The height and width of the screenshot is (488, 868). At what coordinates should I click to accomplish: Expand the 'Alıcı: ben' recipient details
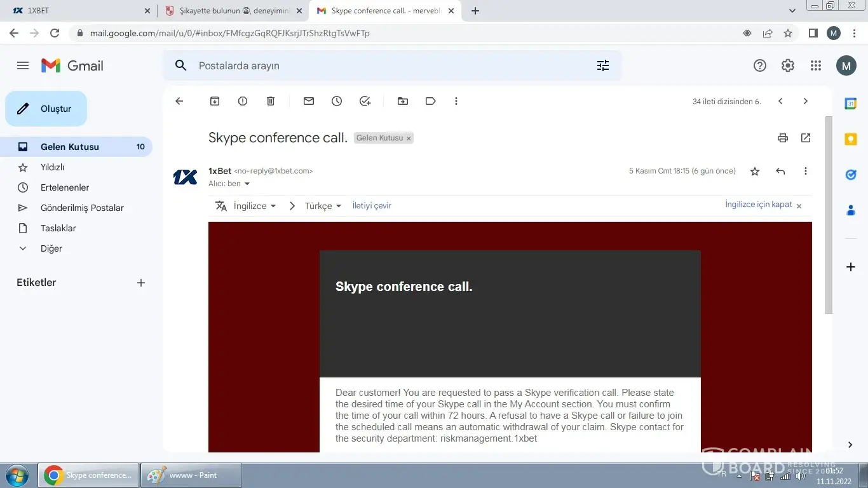coord(247,184)
